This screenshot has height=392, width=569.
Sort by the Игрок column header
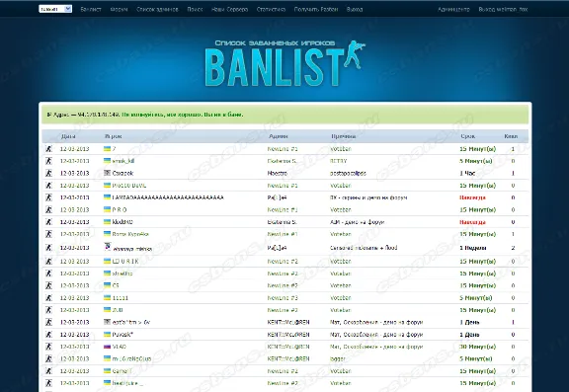coord(114,136)
